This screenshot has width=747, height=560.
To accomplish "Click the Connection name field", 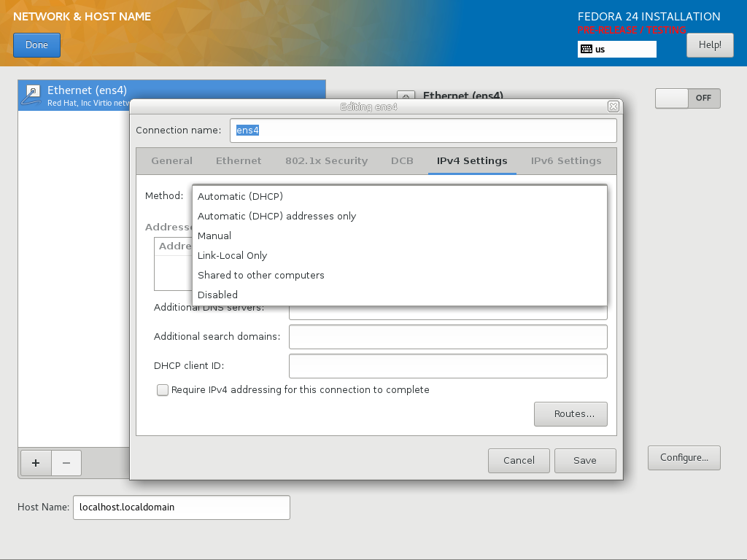I will click(x=423, y=131).
